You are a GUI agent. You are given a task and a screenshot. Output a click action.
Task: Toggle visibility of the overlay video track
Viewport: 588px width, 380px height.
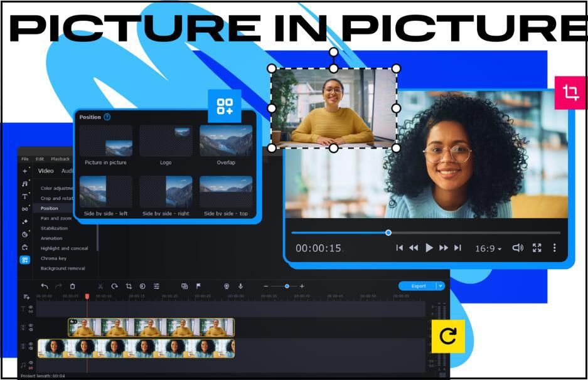[31, 325]
